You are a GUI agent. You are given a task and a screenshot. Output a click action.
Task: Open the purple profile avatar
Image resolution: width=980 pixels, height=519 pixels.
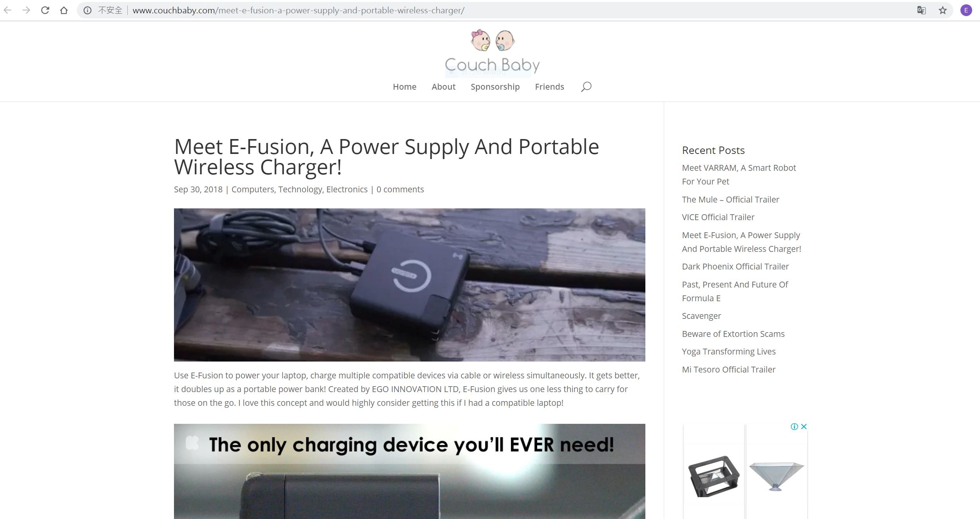[x=966, y=10]
